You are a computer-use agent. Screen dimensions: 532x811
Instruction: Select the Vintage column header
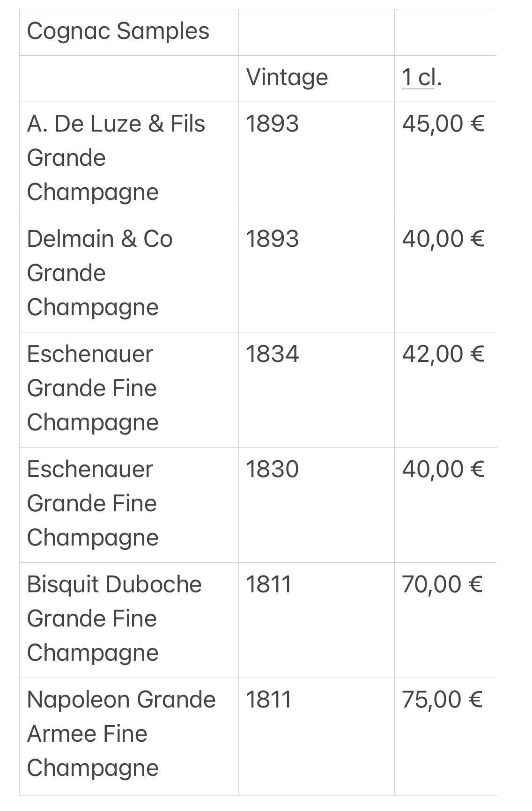click(x=287, y=77)
